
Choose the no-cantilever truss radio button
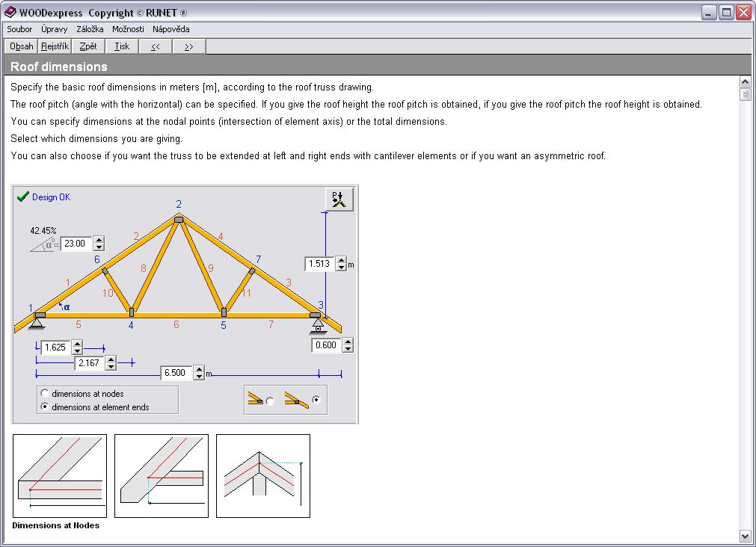270,401
